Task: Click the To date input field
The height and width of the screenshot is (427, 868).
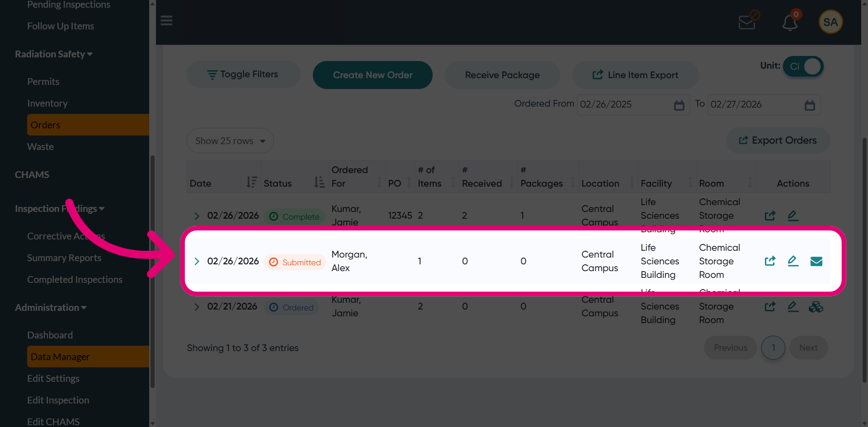Action: 764,105
